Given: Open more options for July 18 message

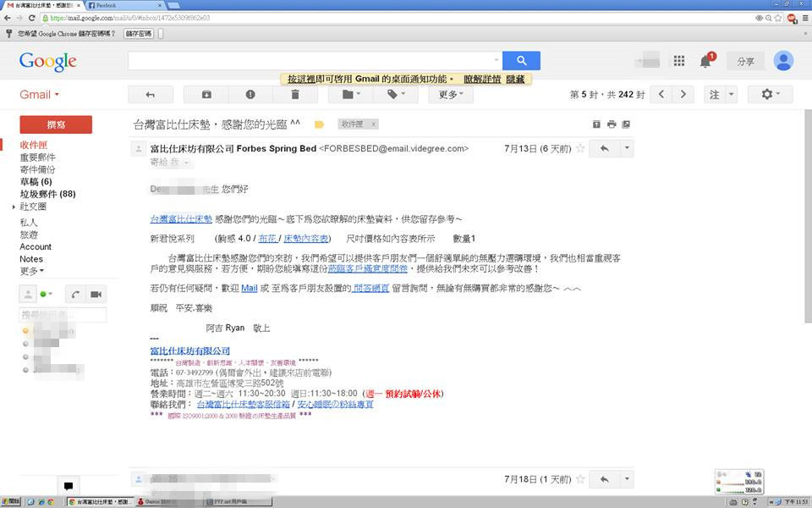Looking at the screenshot, I should pos(627,479).
